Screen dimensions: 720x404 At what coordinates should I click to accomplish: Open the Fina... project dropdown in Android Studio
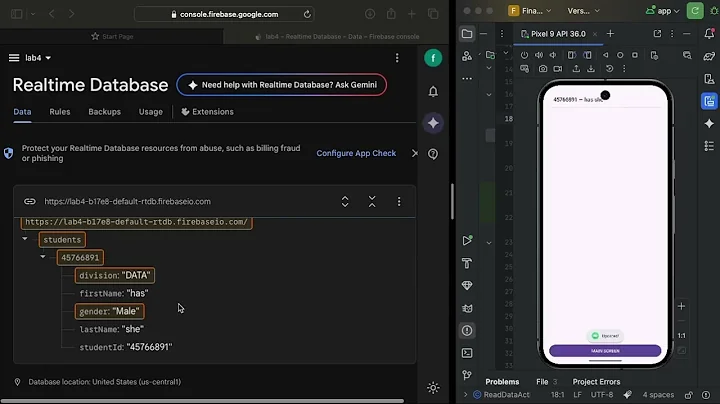529,11
